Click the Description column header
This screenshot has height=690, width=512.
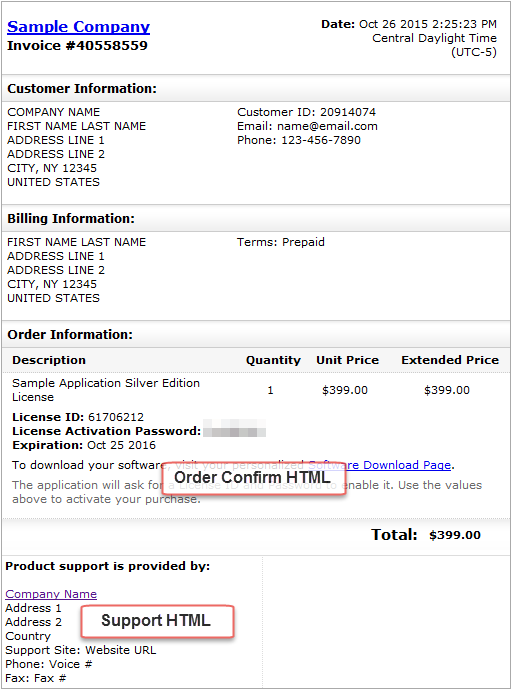(49, 360)
